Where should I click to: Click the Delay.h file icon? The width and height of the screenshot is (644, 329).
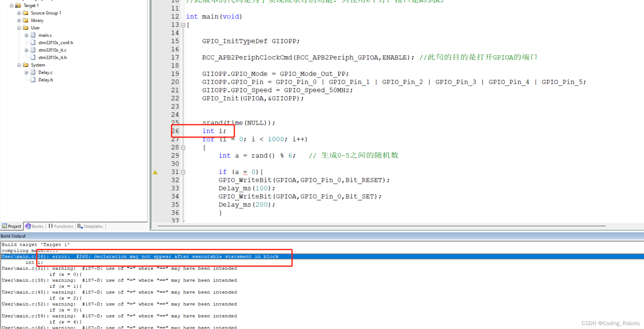click(x=33, y=80)
